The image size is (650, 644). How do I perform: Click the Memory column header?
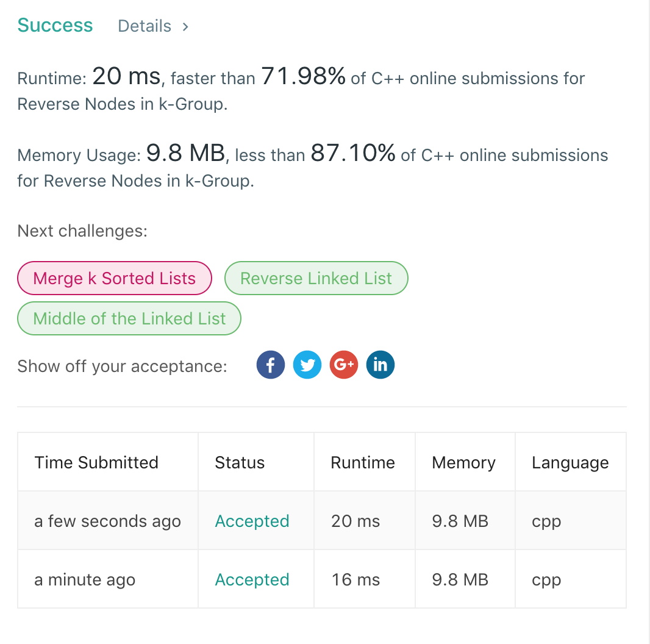[x=463, y=462]
